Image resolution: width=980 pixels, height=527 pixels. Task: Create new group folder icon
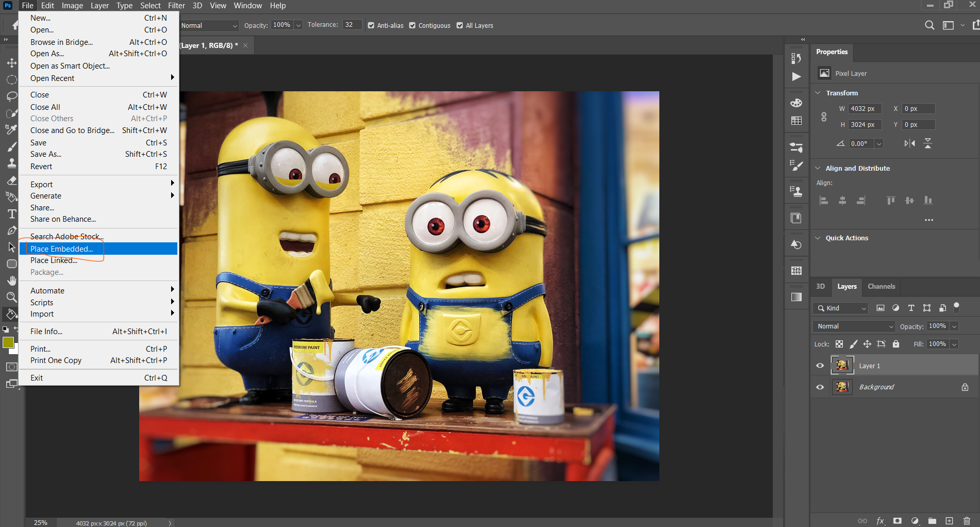tap(932, 521)
